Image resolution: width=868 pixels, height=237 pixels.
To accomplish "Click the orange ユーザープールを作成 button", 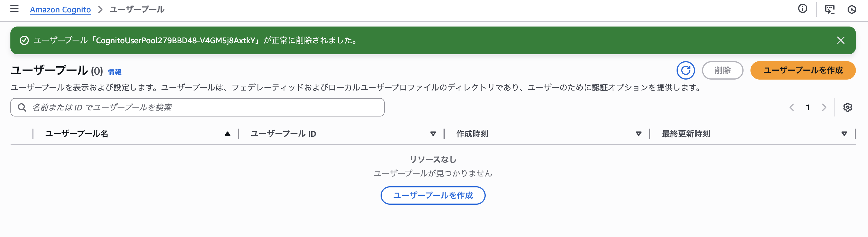I will click(x=803, y=70).
